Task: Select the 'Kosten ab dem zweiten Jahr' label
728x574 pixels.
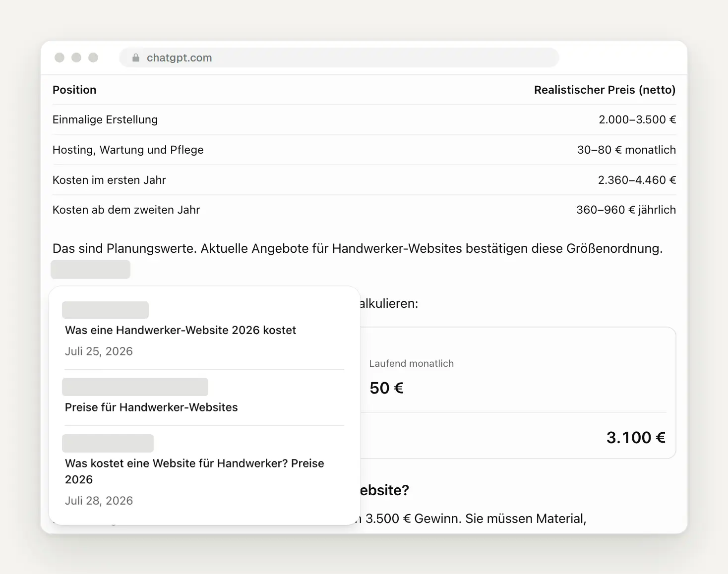Action: [126, 210]
